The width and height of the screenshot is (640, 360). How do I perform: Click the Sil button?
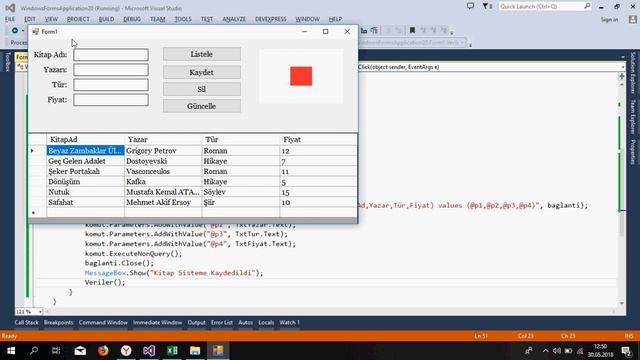[x=202, y=89]
